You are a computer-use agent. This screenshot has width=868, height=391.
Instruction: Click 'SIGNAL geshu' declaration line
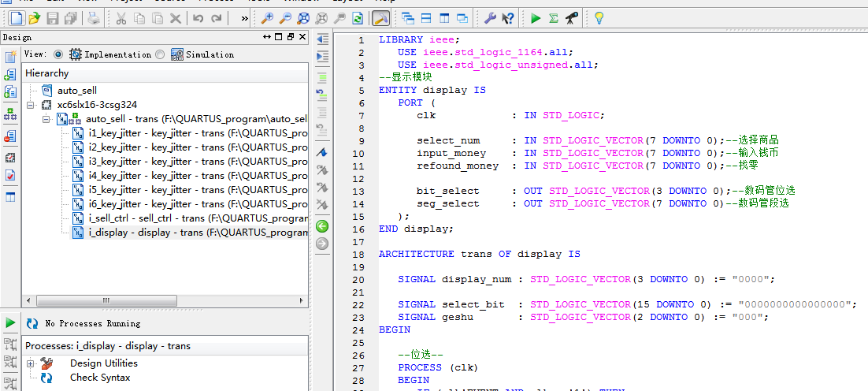(583, 318)
